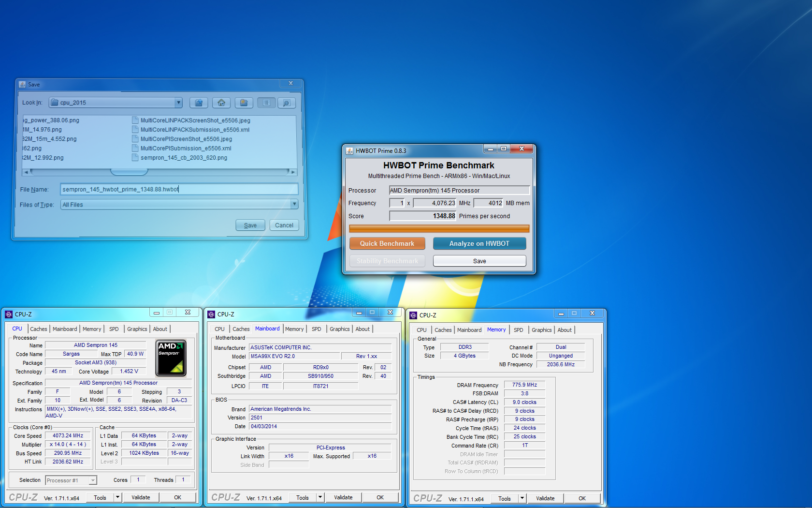Click Analyze on HWBOT button
The height and width of the screenshot is (508, 812).
coord(479,243)
